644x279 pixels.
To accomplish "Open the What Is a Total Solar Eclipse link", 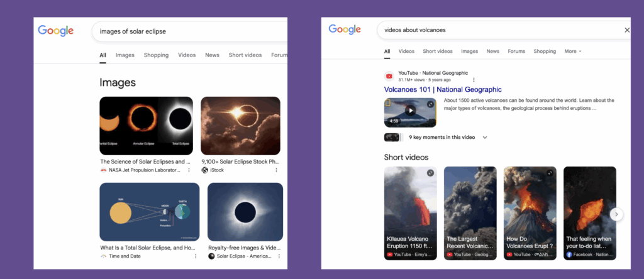I will coord(148,248).
